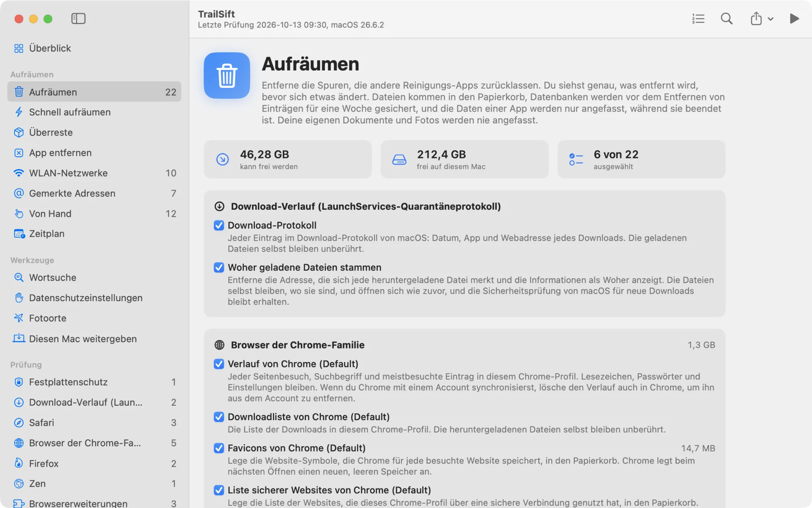
Task: Click the Download-Verlauf section heading
Action: 366,206
